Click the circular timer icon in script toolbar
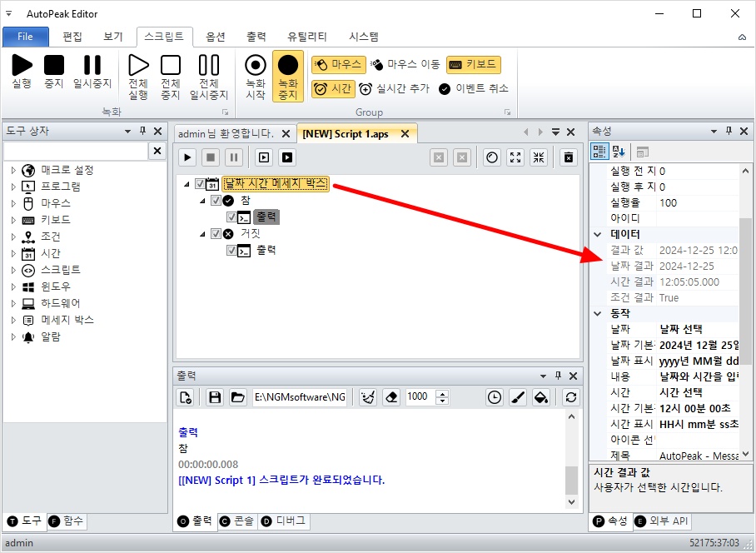 (x=492, y=157)
